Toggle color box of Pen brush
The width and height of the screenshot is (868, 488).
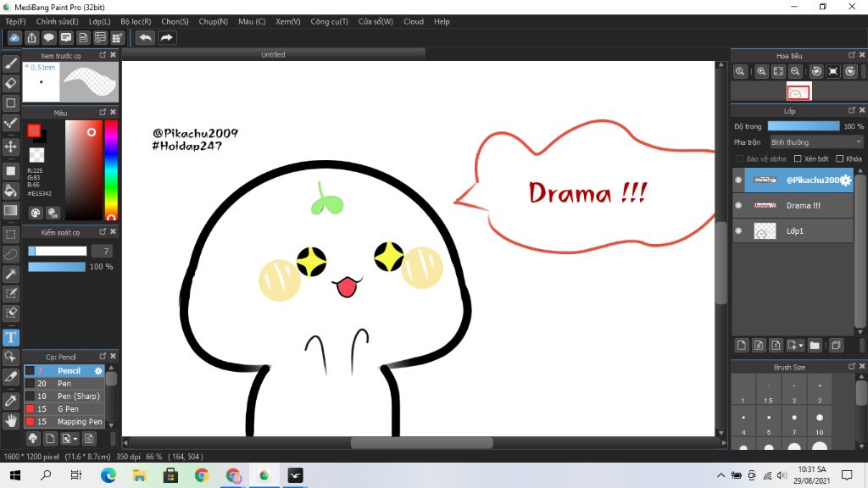[30, 384]
